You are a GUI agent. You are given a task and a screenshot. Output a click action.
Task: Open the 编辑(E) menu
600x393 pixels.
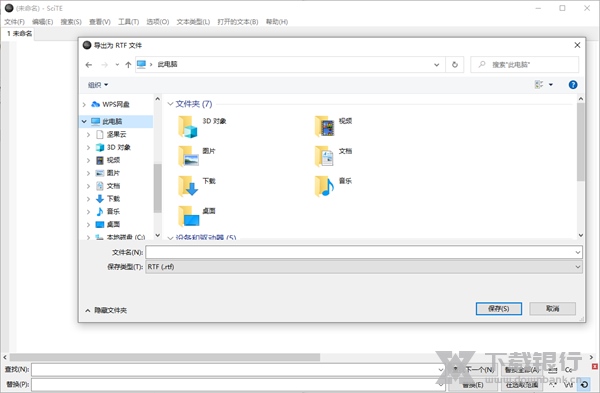point(42,22)
